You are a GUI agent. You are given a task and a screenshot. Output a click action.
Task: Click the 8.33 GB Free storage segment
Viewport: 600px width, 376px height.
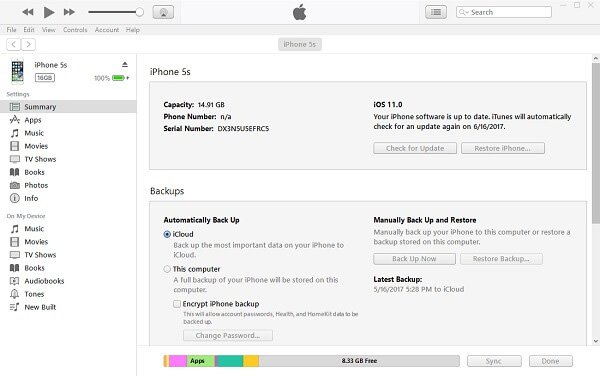tap(359, 361)
